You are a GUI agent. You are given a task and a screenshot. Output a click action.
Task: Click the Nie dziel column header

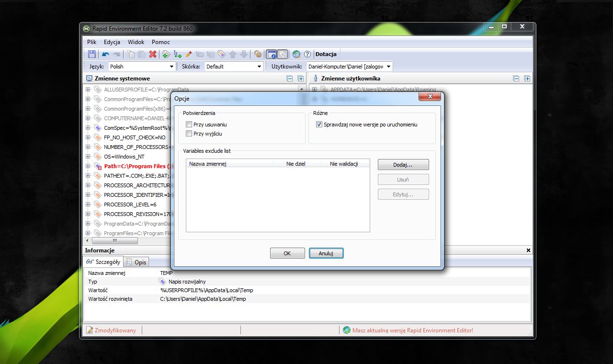click(x=297, y=163)
